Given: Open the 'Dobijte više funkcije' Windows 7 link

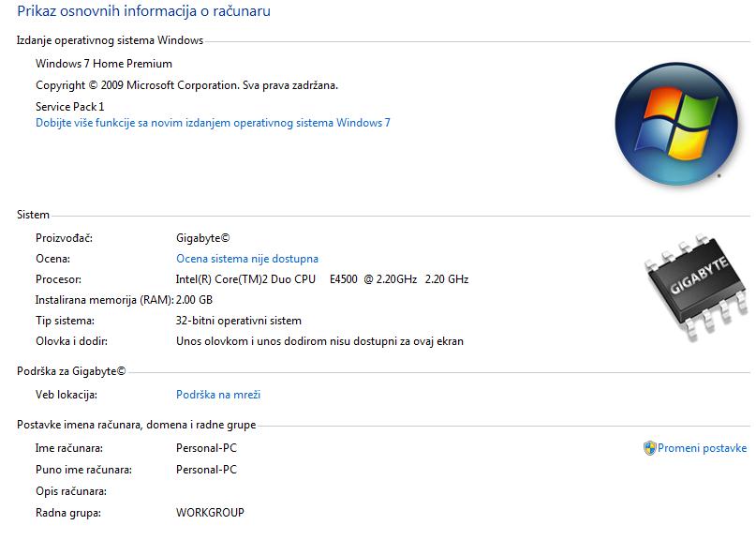Looking at the screenshot, I should [213, 123].
